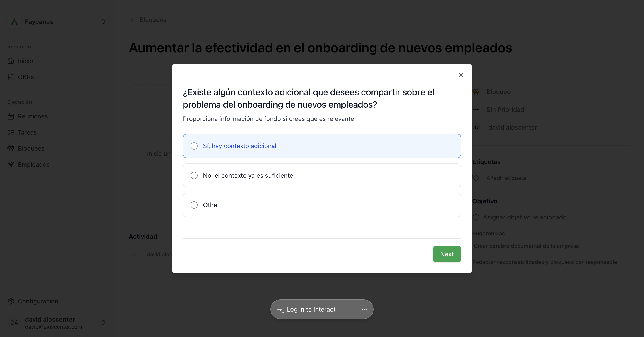Expand the david aioscenter account menu chevrons
644x337 pixels.
click(103, 323)
